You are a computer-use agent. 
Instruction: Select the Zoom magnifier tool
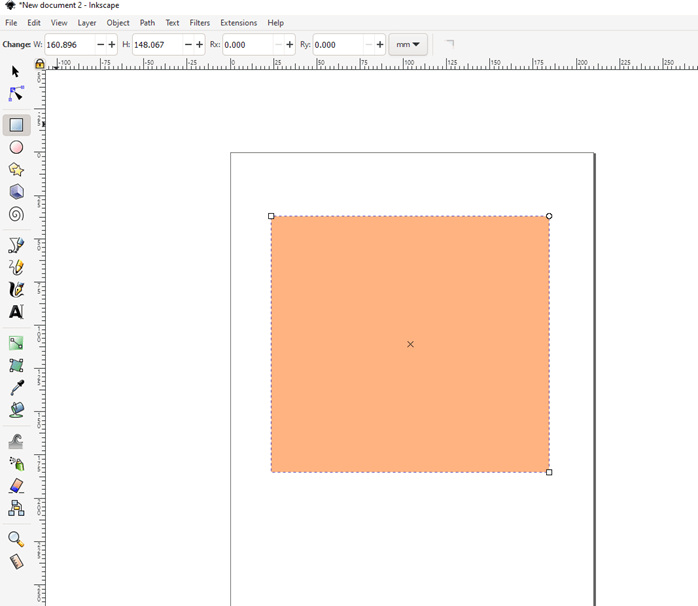[16, 539]
